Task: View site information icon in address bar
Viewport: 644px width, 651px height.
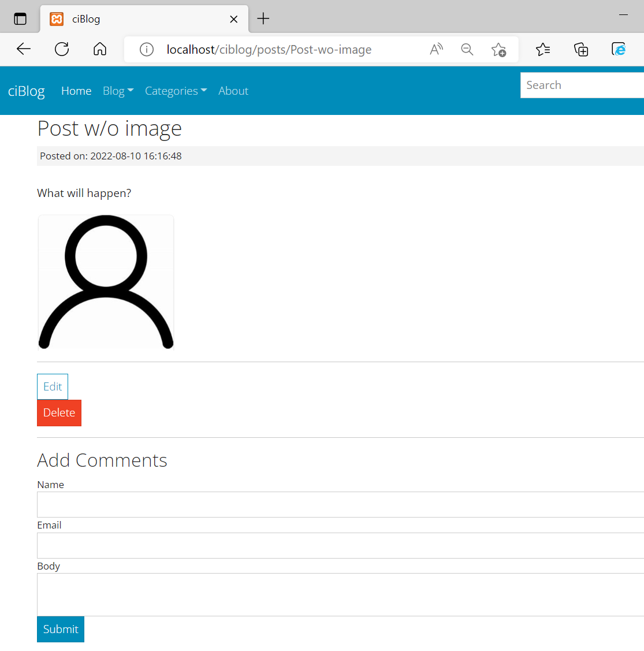Action: [x=147, y=50]
